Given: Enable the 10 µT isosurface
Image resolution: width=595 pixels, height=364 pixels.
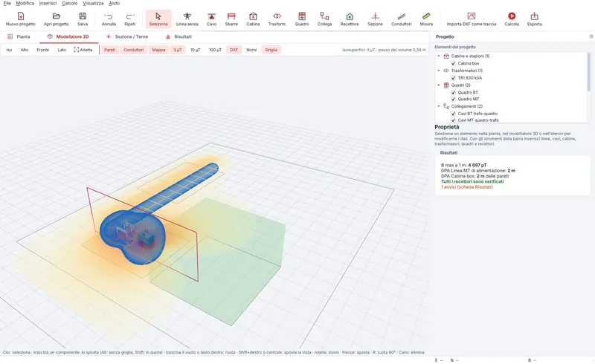Looking at the screenshot, I should pyautogui.click(x=195, y=50).
